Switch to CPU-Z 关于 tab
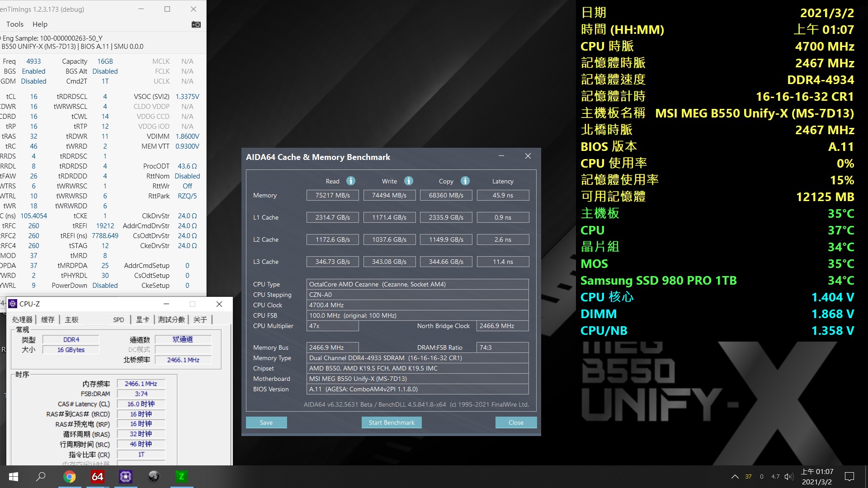The image size is (868, 488). click(200, 320)
